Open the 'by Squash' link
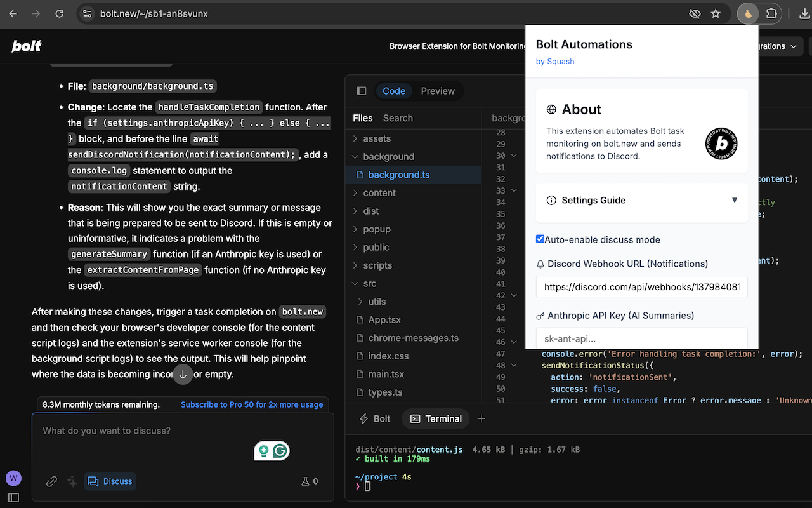The width and height of the screenshot is (812, 508). tap(555, 61)
